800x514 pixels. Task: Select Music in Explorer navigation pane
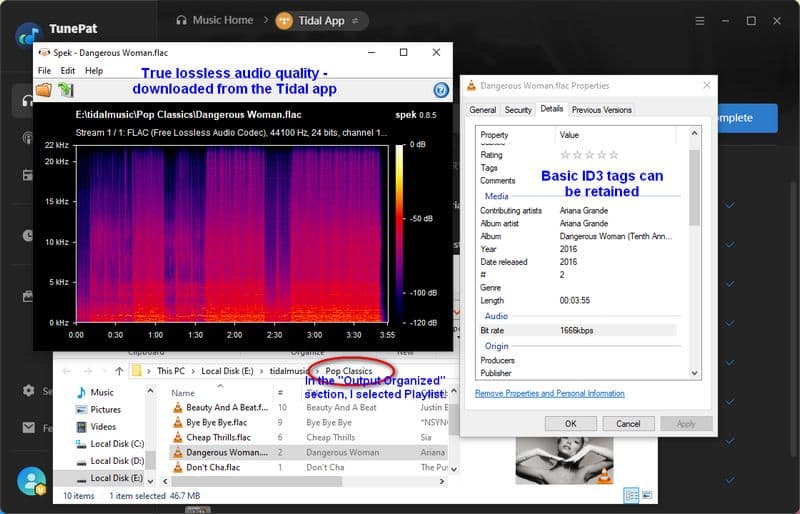coord(102,393)
